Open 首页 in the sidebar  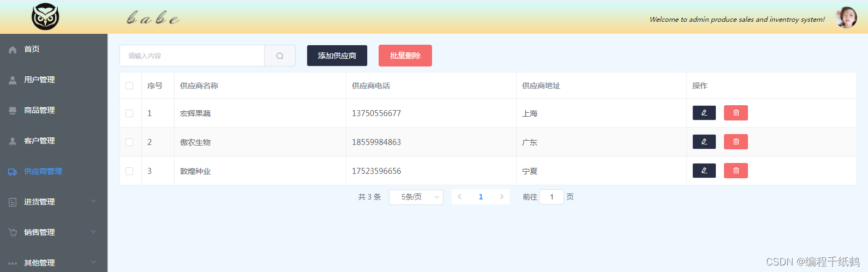pyautogui.click(x=53, y=49)
